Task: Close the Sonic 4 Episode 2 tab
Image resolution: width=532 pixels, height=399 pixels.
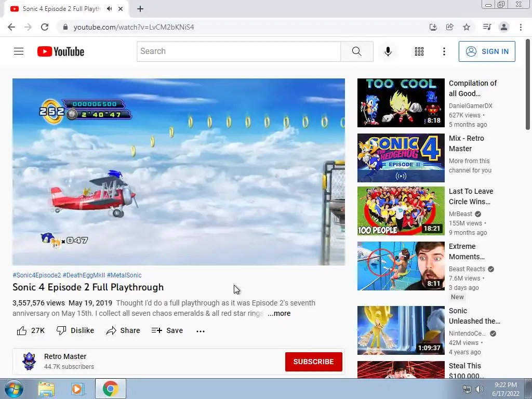Action: tap(121, 9)
